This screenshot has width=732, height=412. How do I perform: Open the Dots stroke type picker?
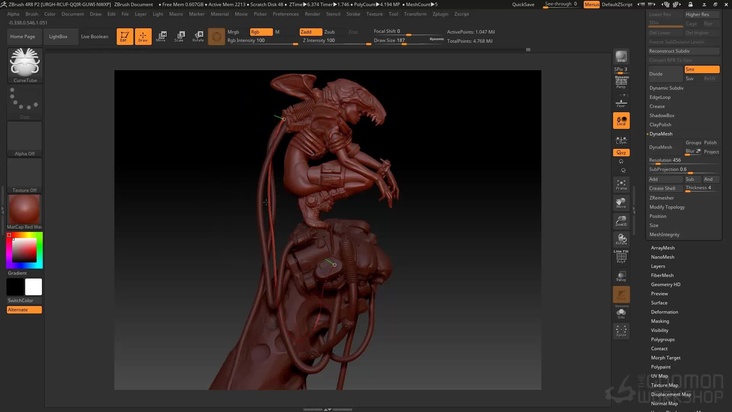25,102
